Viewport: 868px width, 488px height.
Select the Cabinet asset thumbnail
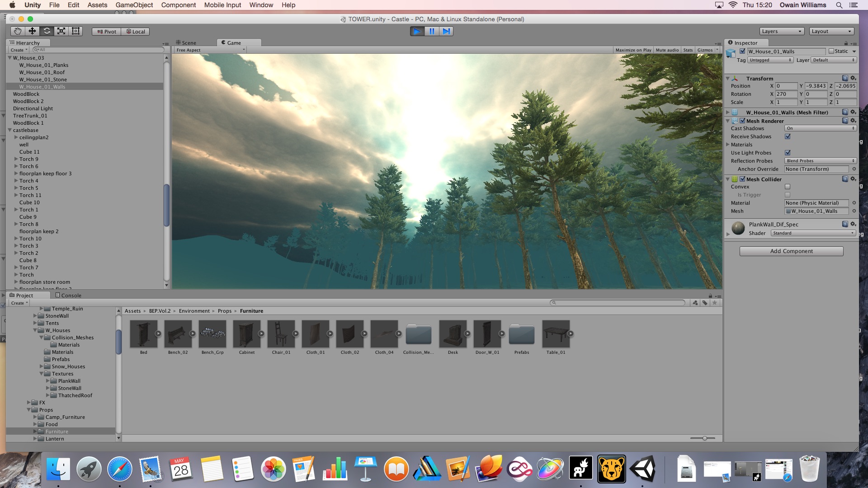246,334
